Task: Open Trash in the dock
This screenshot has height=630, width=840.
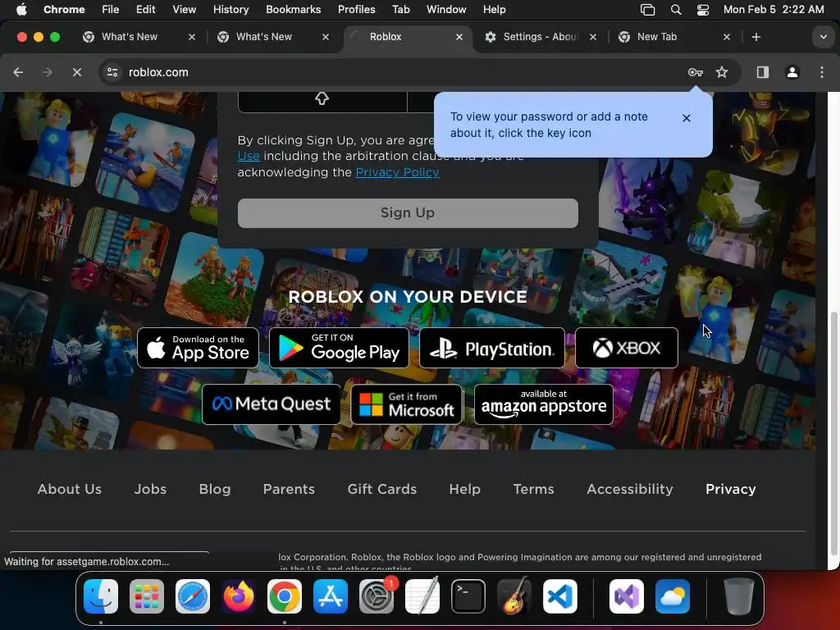Action: pyautogui.click(x=739, y=597)
